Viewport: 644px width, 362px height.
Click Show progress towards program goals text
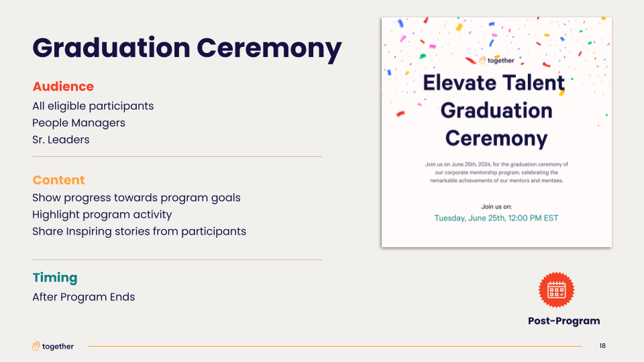pyautogui.click(x=136, y=198)
